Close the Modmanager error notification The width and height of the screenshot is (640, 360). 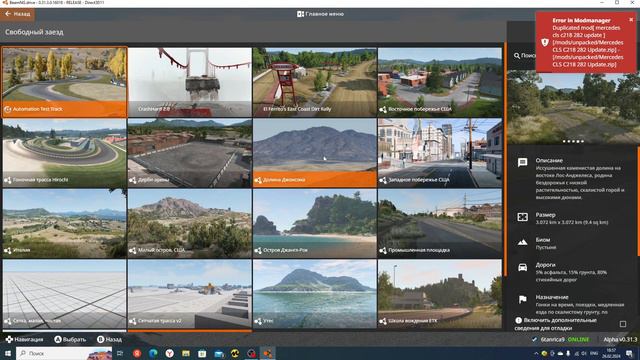coord(631,19)
